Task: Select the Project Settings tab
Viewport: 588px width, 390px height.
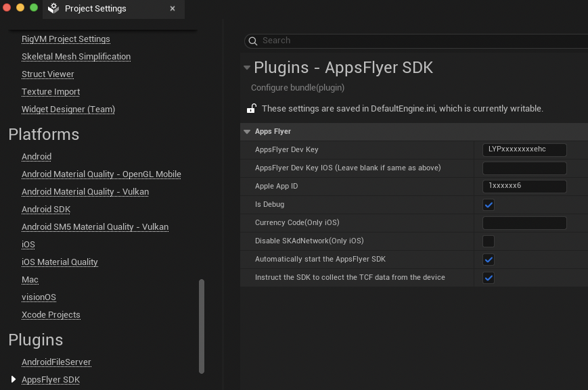Action: tap(114, 9)
